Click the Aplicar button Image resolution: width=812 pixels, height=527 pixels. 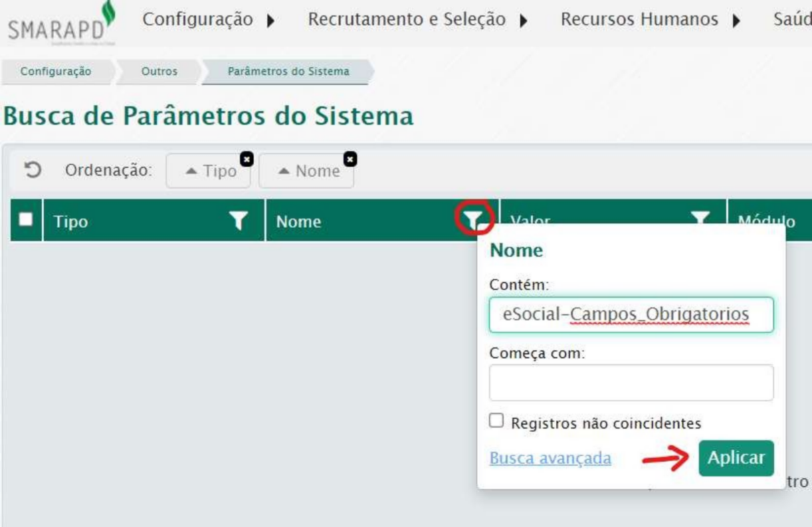tap(736, 458)
